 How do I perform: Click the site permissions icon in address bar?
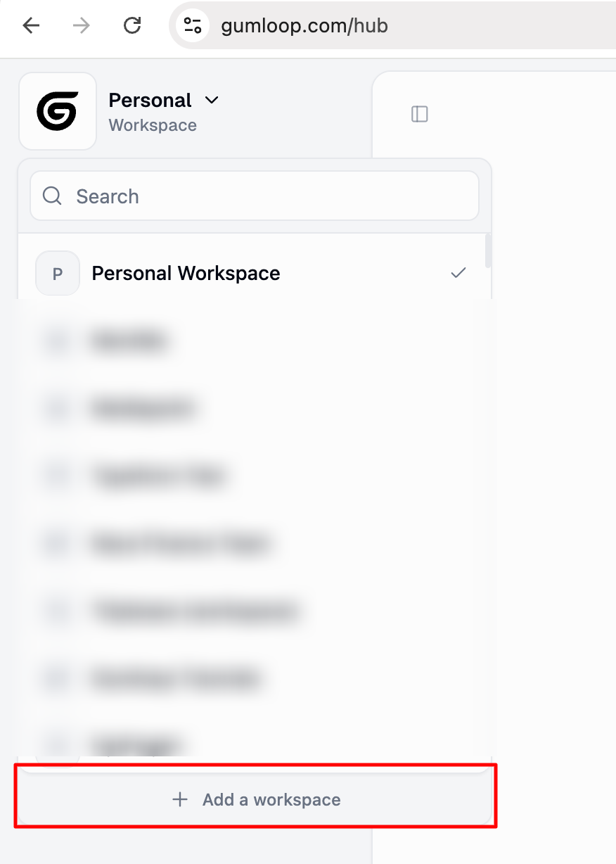tap(191, 25)
